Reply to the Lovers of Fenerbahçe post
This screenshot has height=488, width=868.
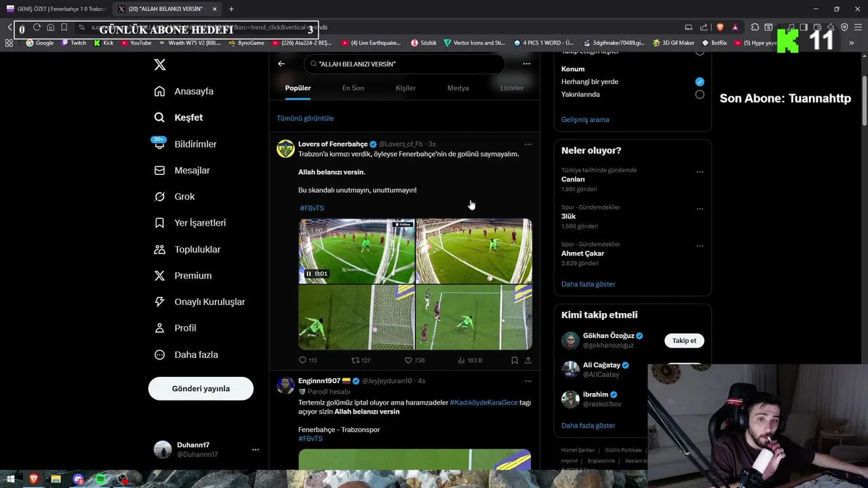click(308, 361)
